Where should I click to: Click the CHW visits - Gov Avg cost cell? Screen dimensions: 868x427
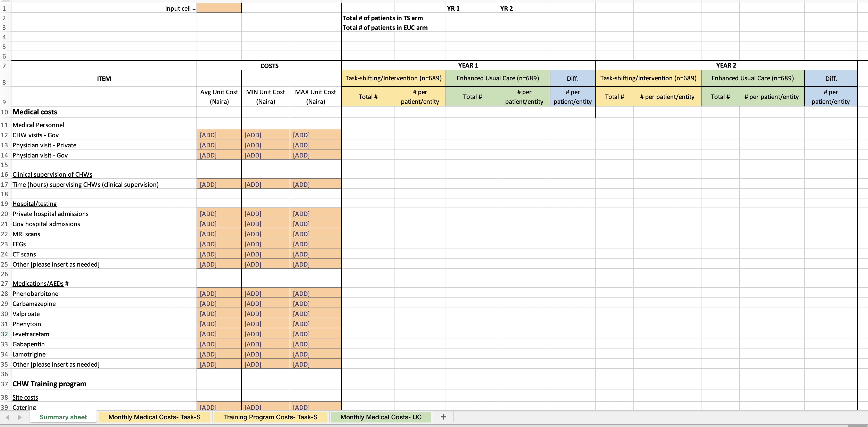point(219,135)
